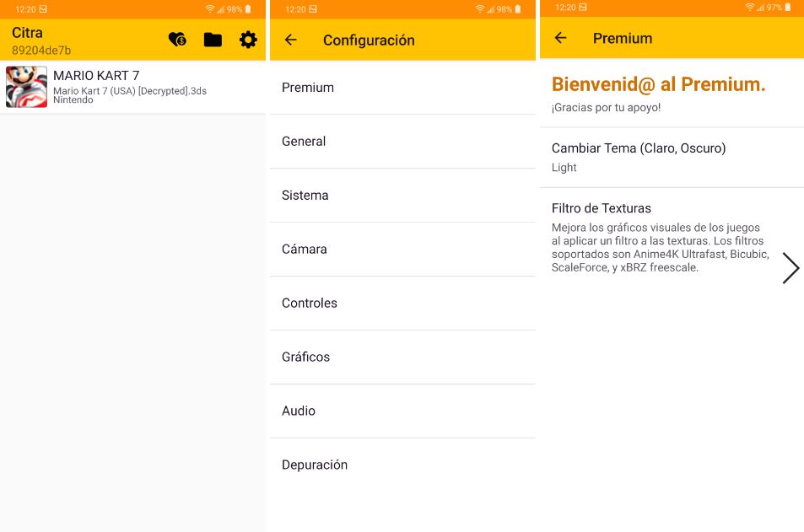Viewport: 804px width, 532px height.
Task: Click the build hash 89204de7b
Action: (41, 51)
